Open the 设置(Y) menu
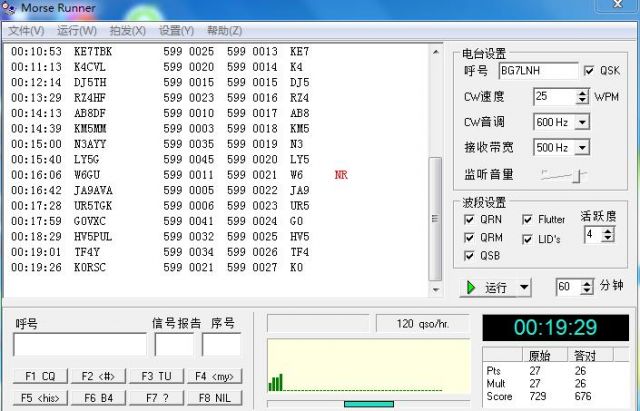640x411 pixels. click(x=176, y=31)
